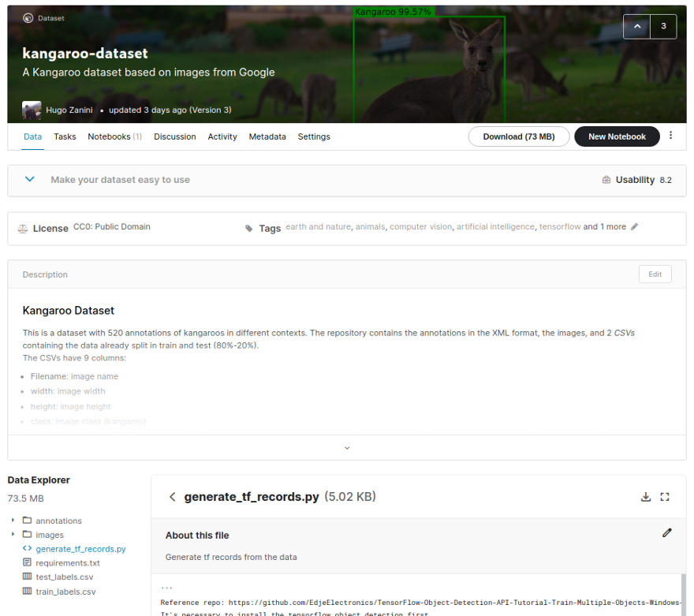Edit tags with the pencil icon
694x616 pixels.
pyautogui.click(x=634, y=226)
